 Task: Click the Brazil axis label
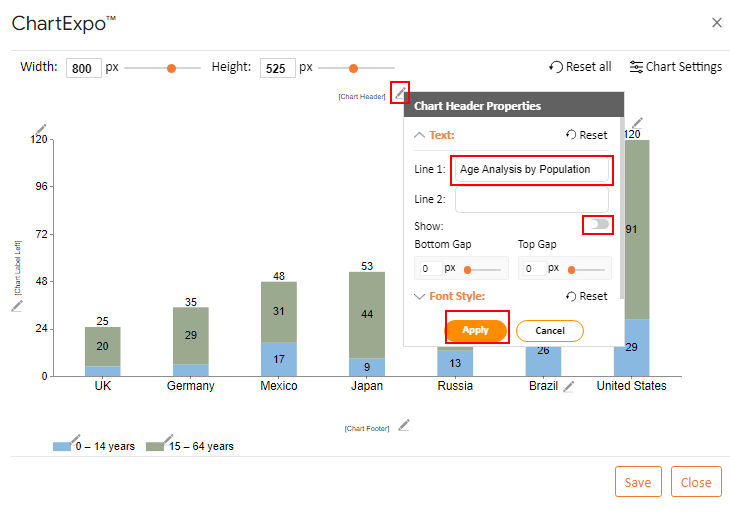(543, 386)
